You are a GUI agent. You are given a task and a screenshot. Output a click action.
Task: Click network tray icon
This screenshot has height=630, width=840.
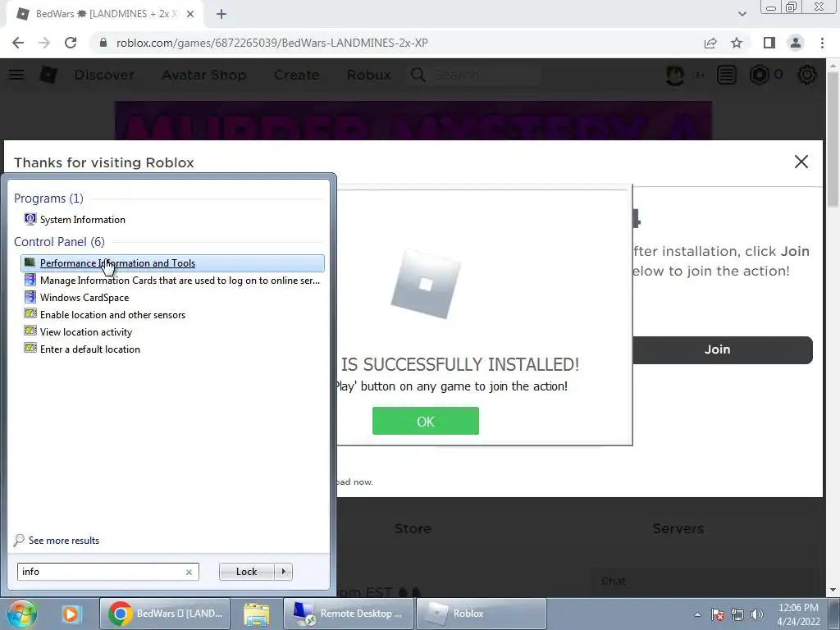point(737,614)
